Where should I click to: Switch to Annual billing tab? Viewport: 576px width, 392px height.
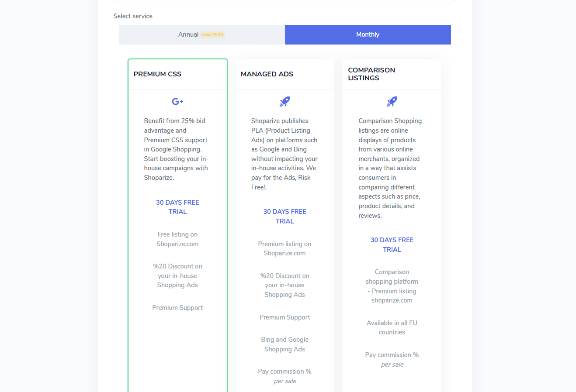[x=189, y=34]
